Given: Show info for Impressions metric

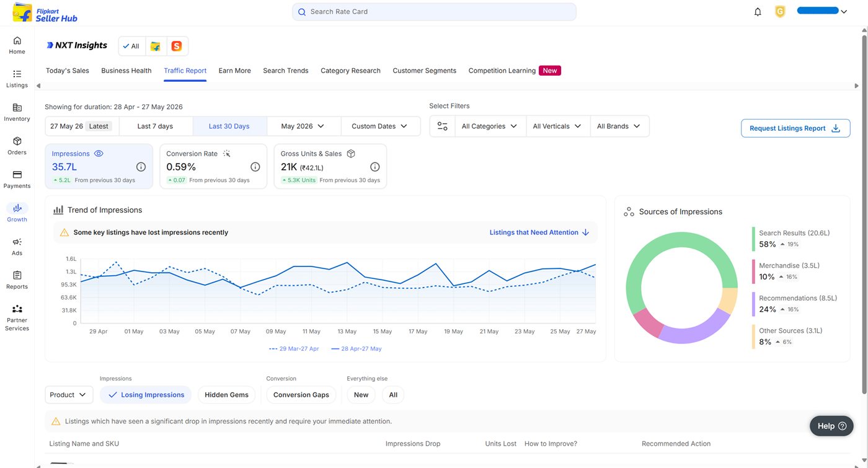Looking at the screenshot, I should coord(141,167).
